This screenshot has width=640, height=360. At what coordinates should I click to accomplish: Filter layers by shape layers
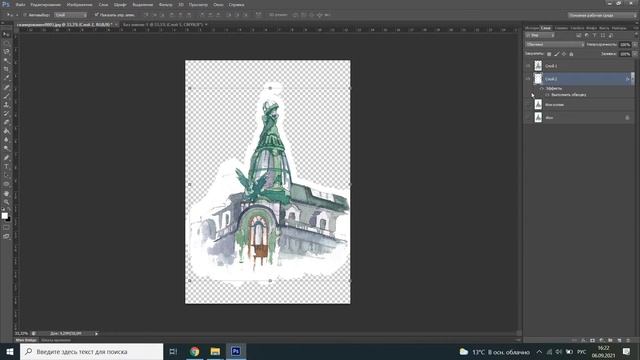pos(602,36)
